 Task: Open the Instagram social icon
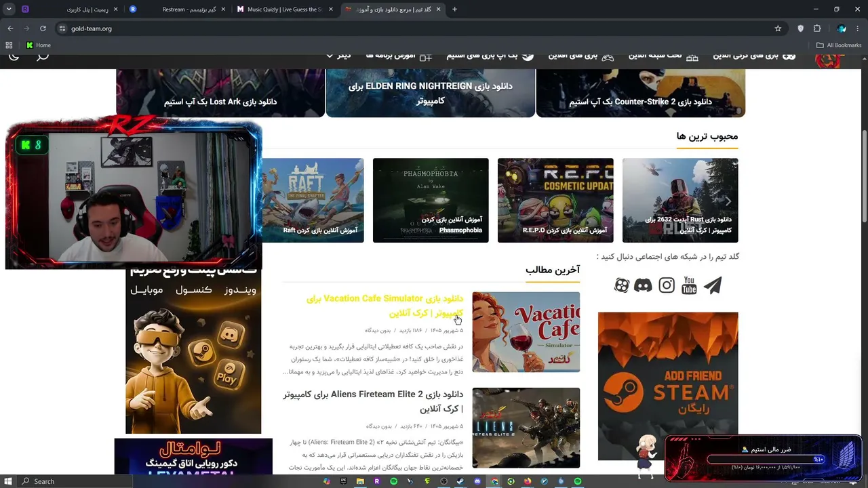(667, 285)
